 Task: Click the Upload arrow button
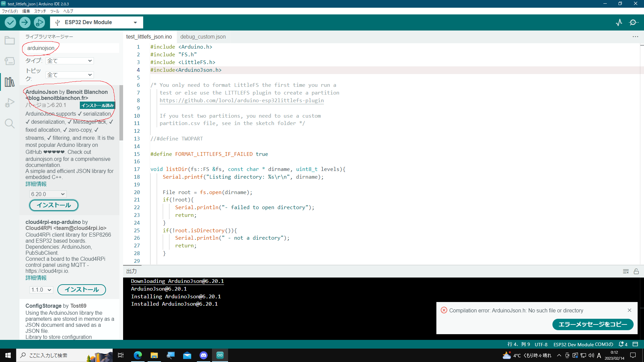pyautogui.click(x=25, y=22)
